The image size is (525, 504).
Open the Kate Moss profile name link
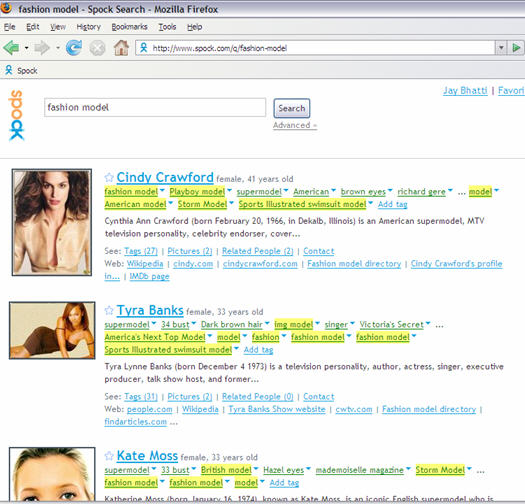point(147,455)
